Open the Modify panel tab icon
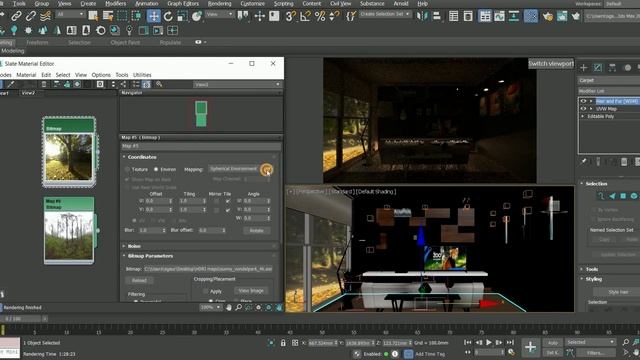The height and width of the screenshot is (360, 640). click(x=598, y=67)
